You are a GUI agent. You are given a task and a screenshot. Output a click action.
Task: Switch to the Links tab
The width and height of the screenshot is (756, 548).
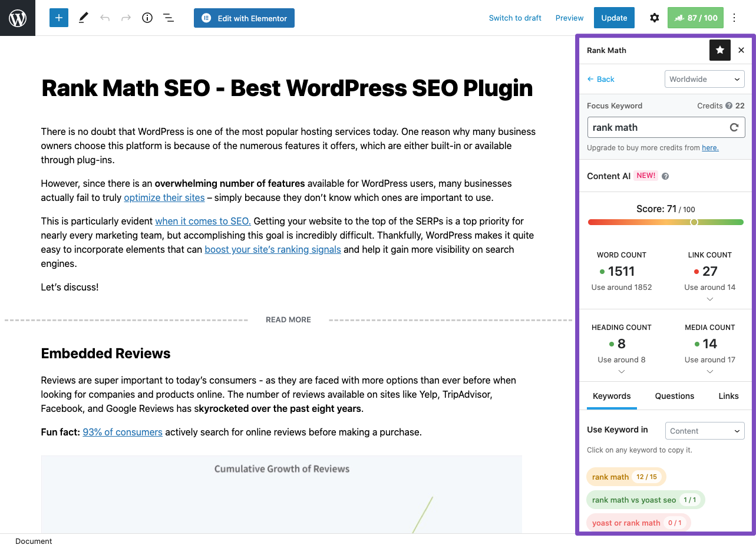point(729,396)
